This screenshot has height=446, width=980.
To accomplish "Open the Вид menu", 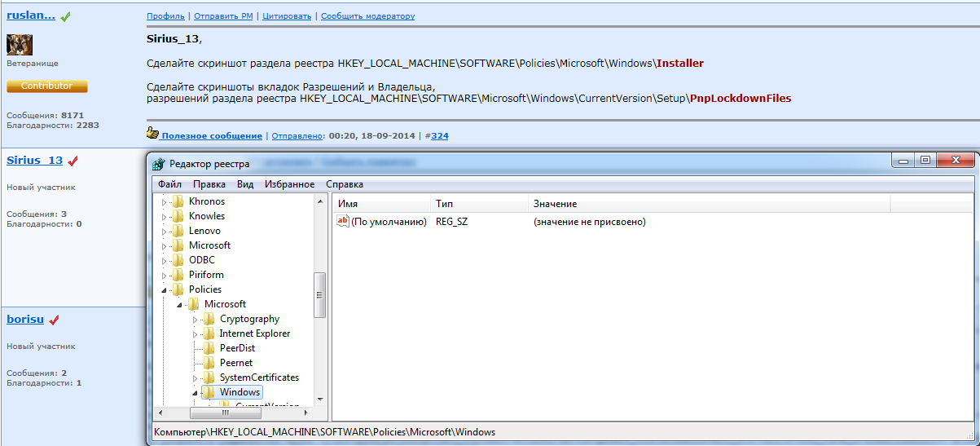I will click(245, 184).
